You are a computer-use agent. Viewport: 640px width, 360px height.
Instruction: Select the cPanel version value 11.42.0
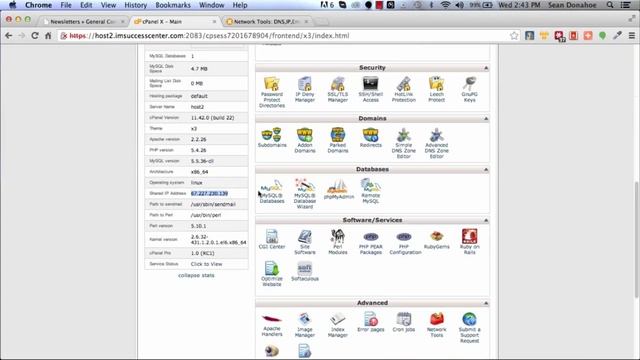[x=213, y=118]
